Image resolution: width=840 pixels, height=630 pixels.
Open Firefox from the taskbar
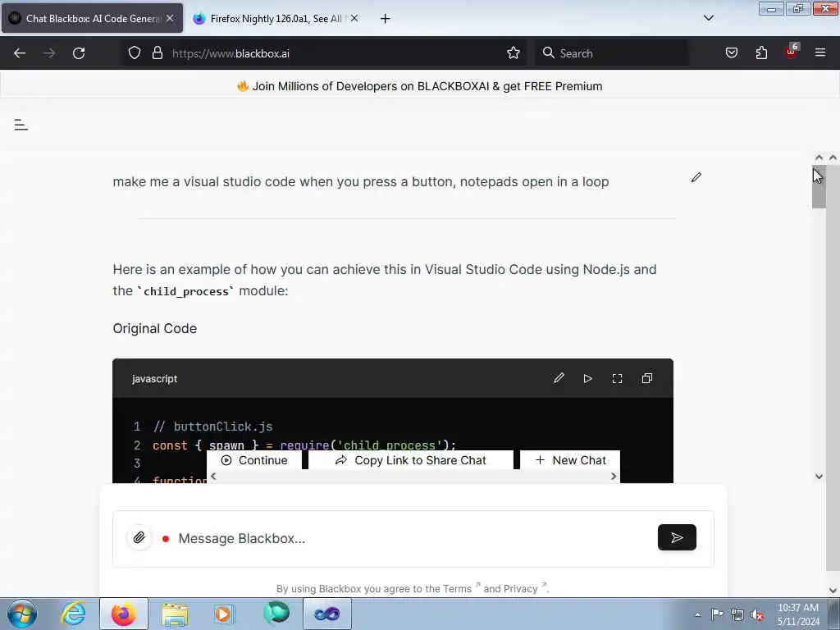click(x=124, y=614)
